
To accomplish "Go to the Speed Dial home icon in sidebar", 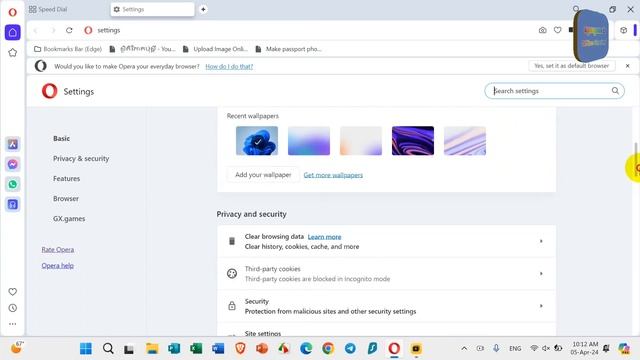I will tap(13, 32).
